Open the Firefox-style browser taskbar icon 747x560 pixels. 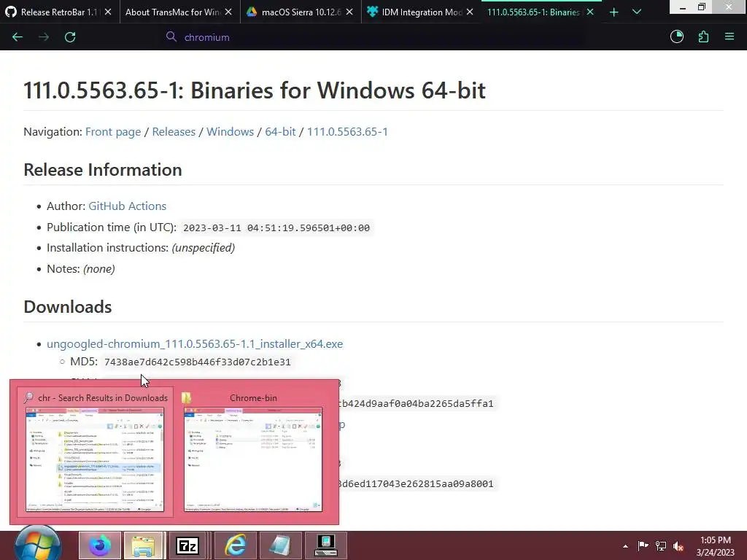click(100, 545)
